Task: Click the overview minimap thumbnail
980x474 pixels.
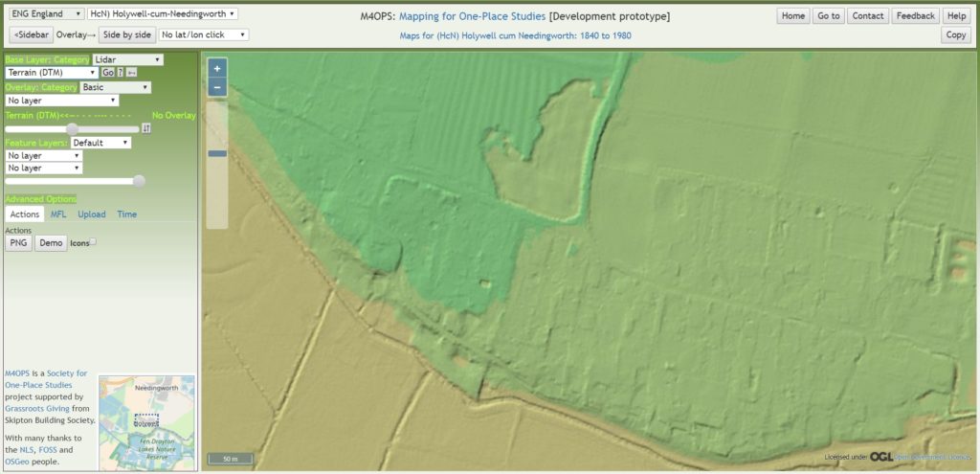Action: coord(146,422)
